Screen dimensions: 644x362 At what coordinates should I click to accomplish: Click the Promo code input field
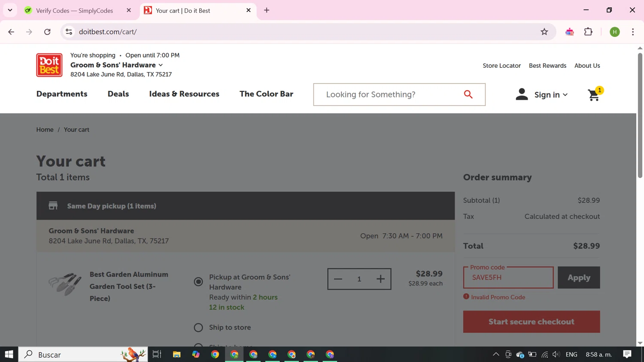[508, 278]
